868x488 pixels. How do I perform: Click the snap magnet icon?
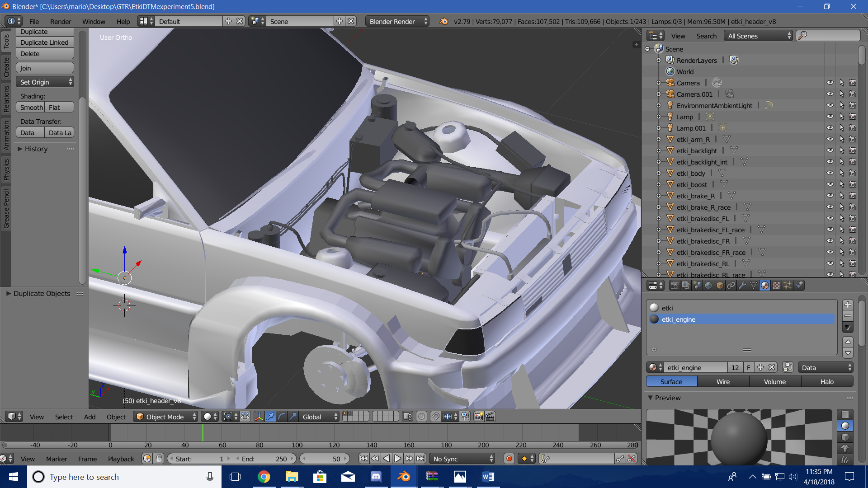pos(435,417)
